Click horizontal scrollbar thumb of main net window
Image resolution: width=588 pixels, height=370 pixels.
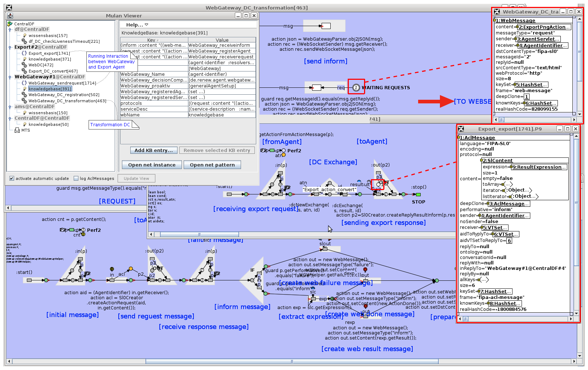coord(291,361)
